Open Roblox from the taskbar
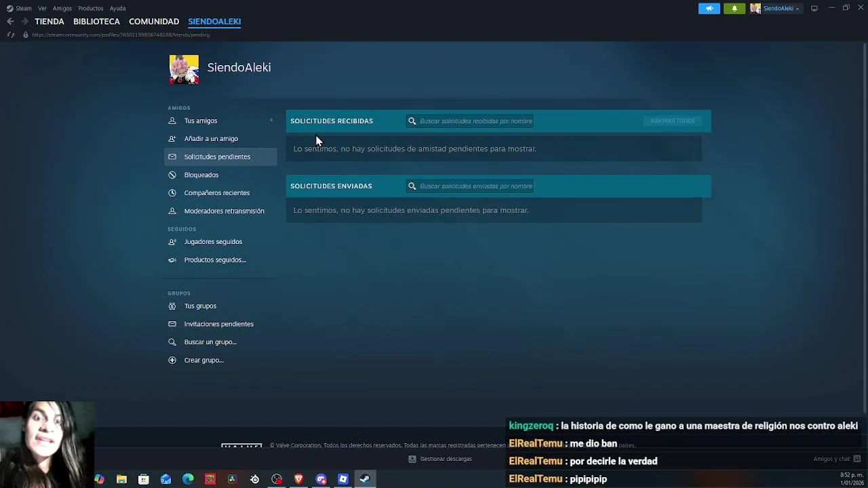Viewport: 868px width, 488px height. [343, 479]
